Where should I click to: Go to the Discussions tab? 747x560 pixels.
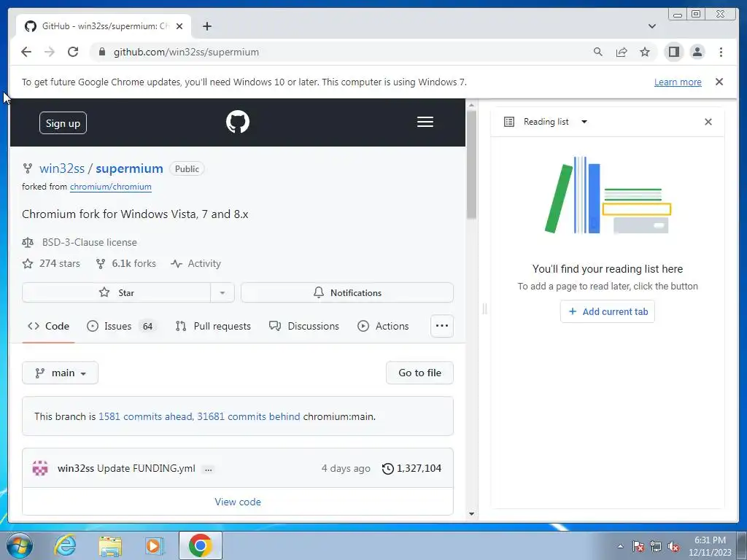click(304, 326)
